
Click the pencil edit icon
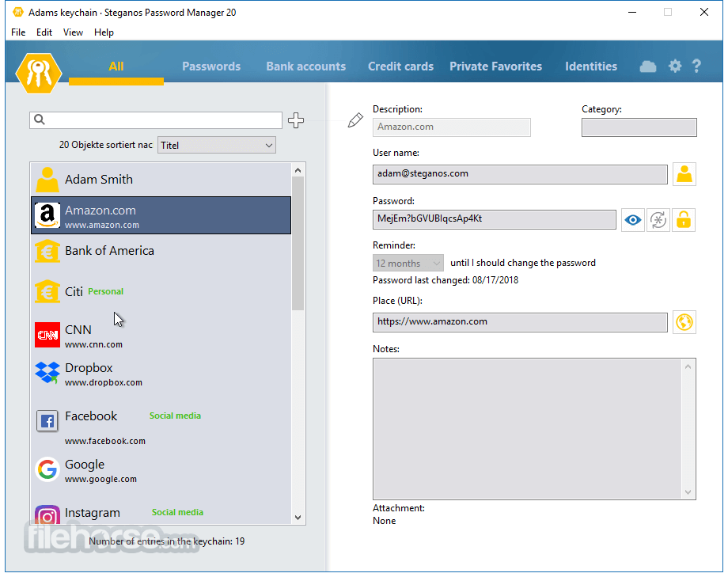tap(355, 120)
